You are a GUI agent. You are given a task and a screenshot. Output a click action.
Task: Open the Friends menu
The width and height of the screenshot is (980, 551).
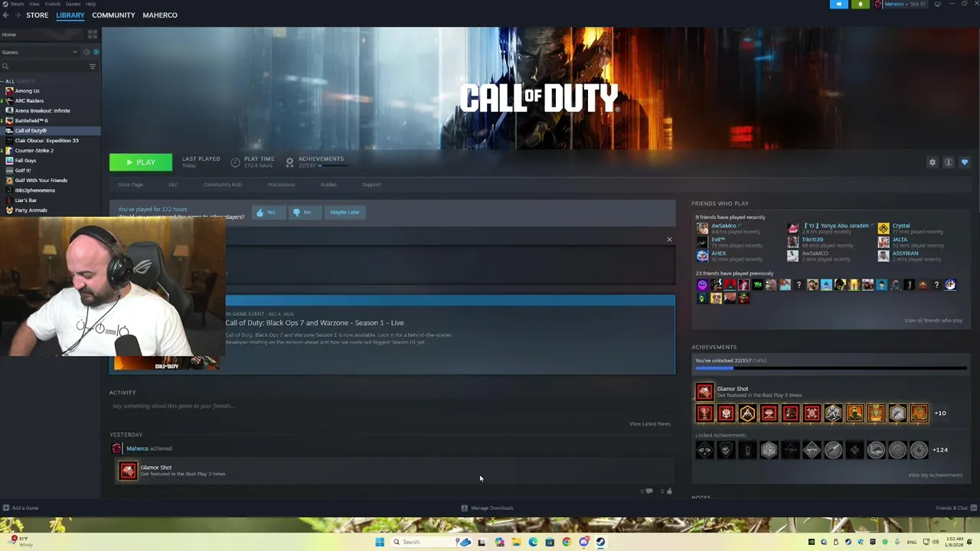tap(54, 4)
